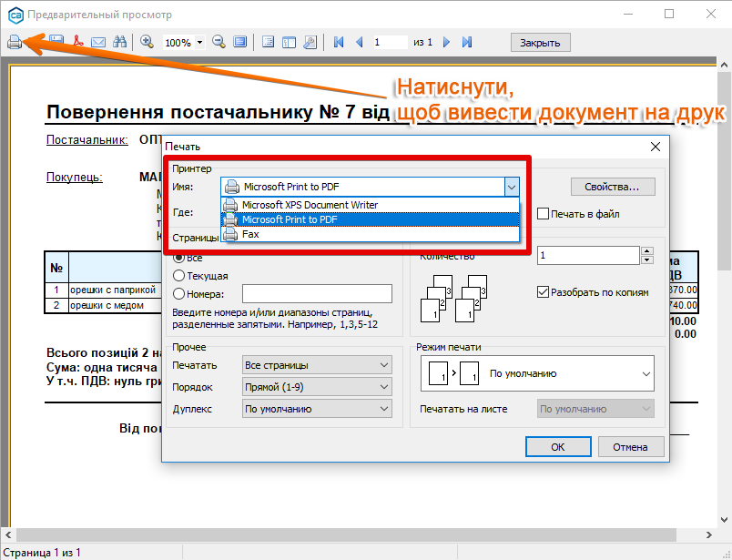The image size is (732, 560).
Task: Open the Режим печати dropdown
Action: click(537, 373)
